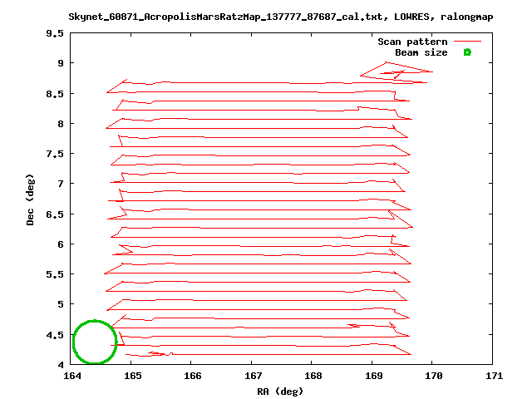Click the plot title text
The image size is (532, 399).
point(281,17)
